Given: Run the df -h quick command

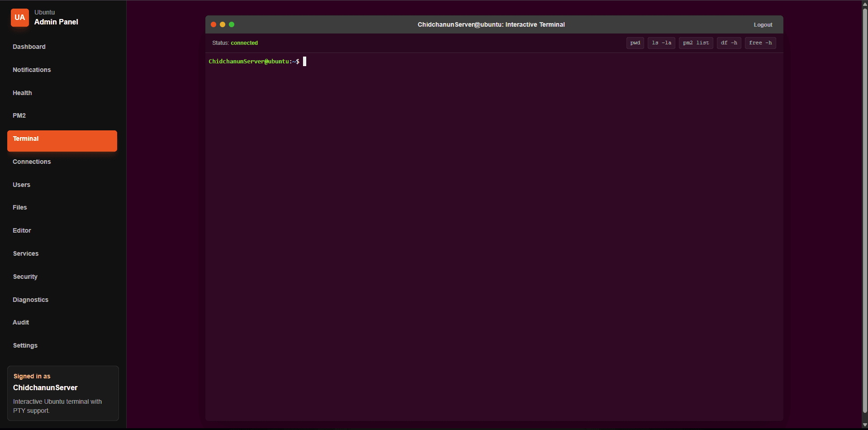Looking at the screenshot, I should tap(729, 43).
